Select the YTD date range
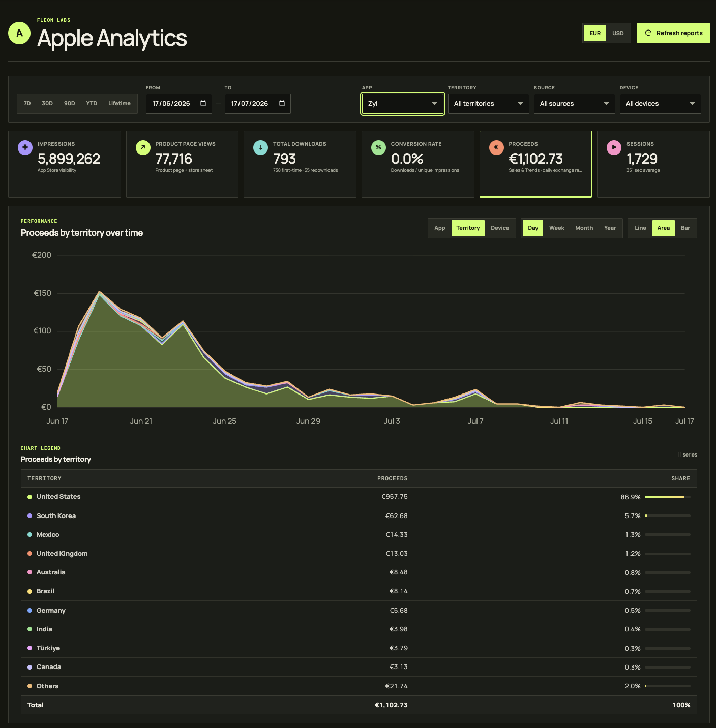Image resolution: width=716 pixels, height=728 pixels. (92, 103)
